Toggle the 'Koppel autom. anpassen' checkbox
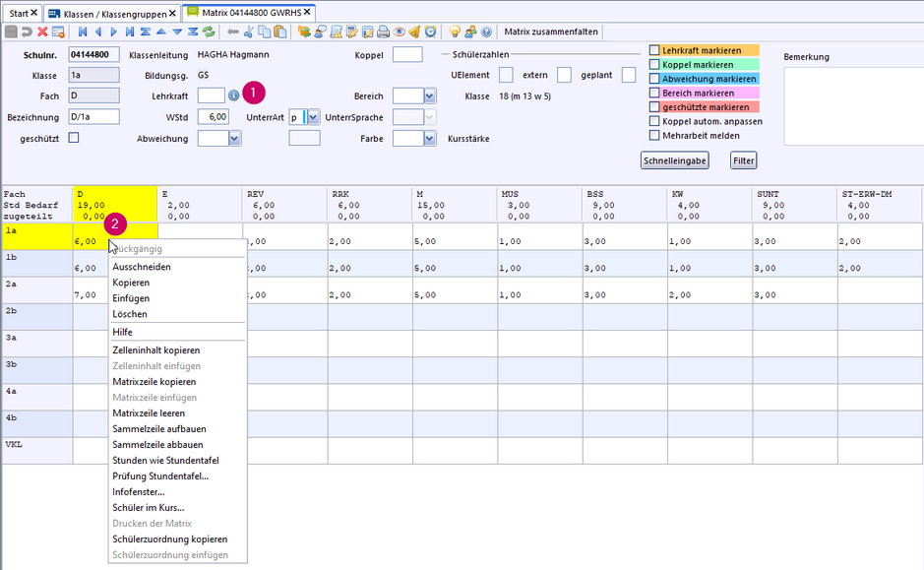This screenshot has height=570, width=924. (x=655, y=121)
